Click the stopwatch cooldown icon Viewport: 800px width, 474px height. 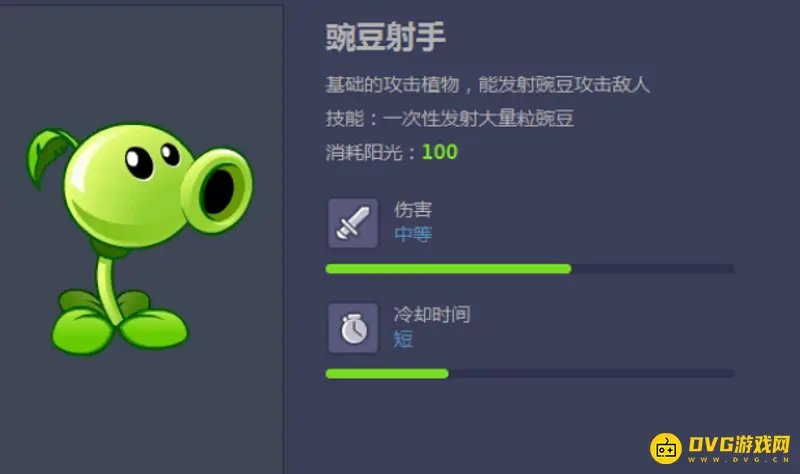[x=353, y=328]
